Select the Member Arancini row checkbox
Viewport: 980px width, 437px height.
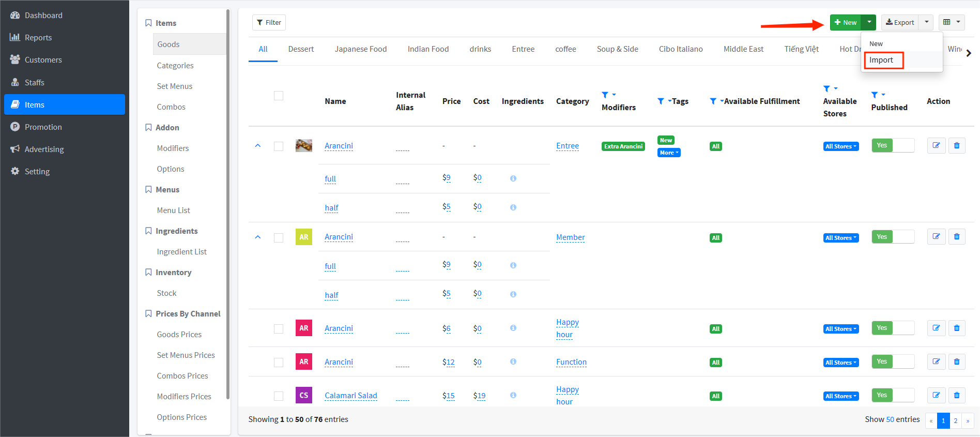click(279, 238)
